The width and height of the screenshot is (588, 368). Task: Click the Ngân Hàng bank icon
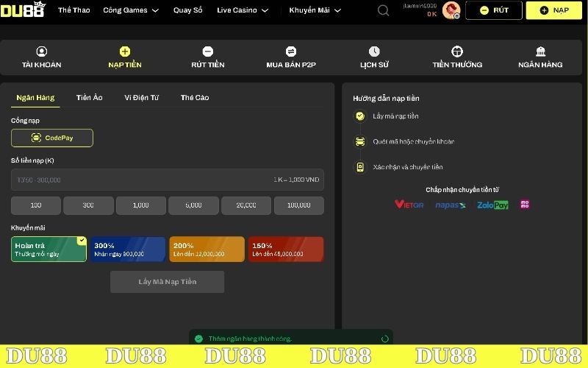point(540,52)
